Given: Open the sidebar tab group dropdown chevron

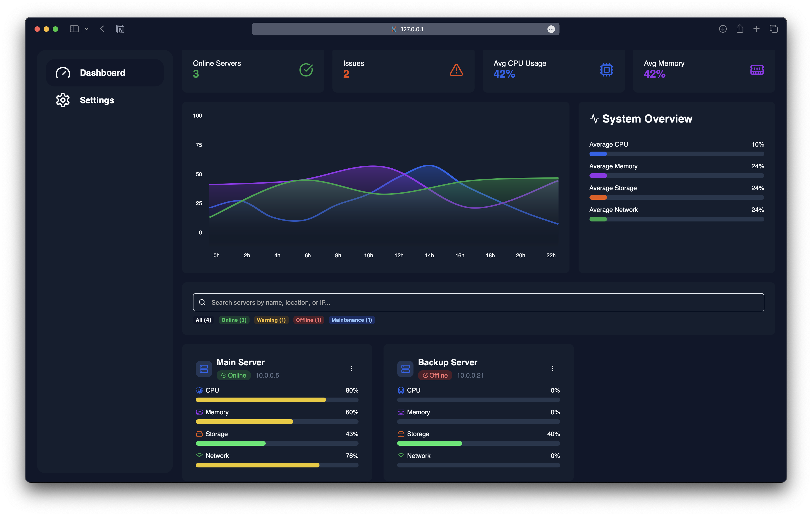Looking at the screenshot, I should [87, 29].
